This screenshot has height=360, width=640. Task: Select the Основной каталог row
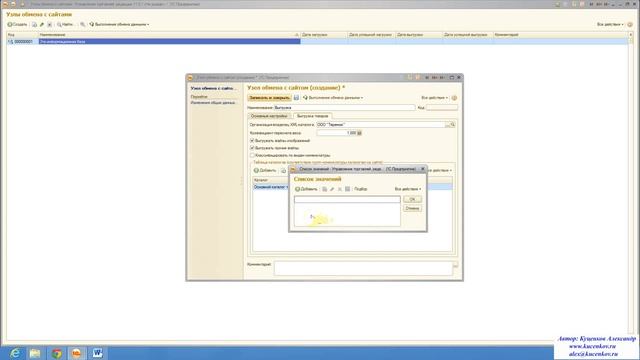click(x=271, y=187)
